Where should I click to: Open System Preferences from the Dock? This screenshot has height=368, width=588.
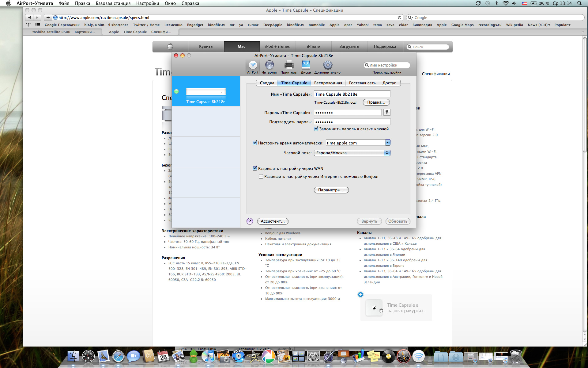[313, 356]
